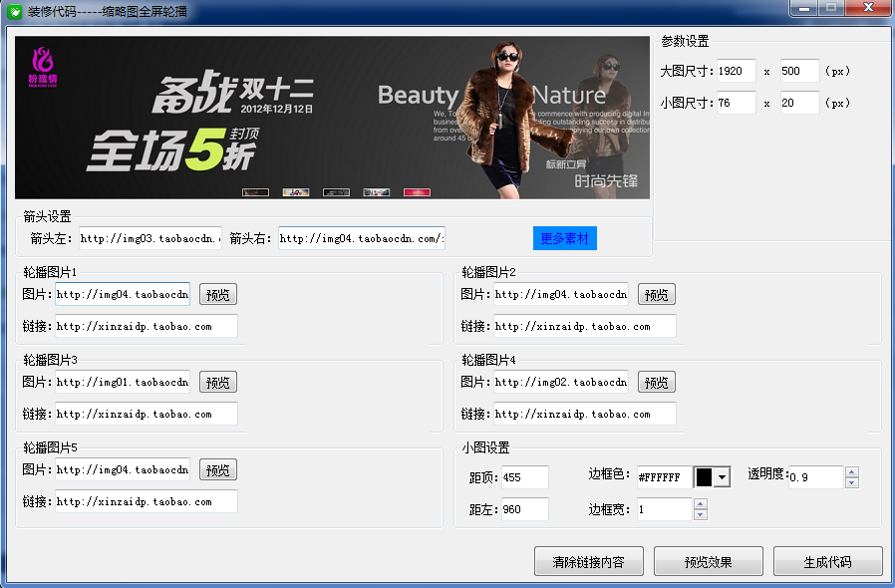Focus the 大图尺寸 height field 500
The image size is (895, 588).
tap(800, 71)
